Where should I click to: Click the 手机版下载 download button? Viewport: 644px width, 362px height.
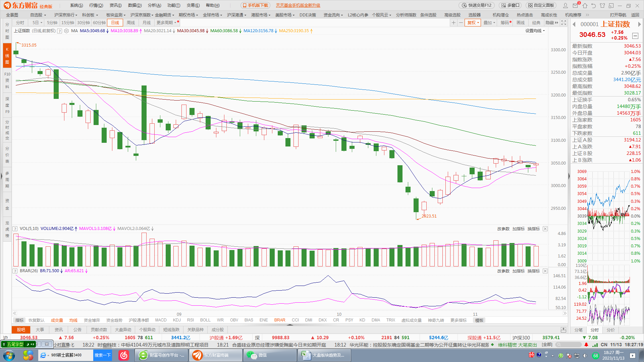coord(256,5)
